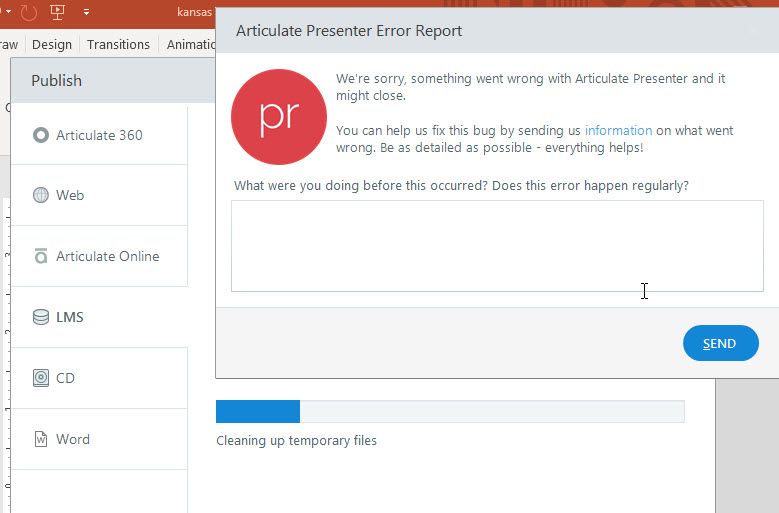Click the Articulate Online icon
This screenshot has width=779, height=513.
coord(41,256)
